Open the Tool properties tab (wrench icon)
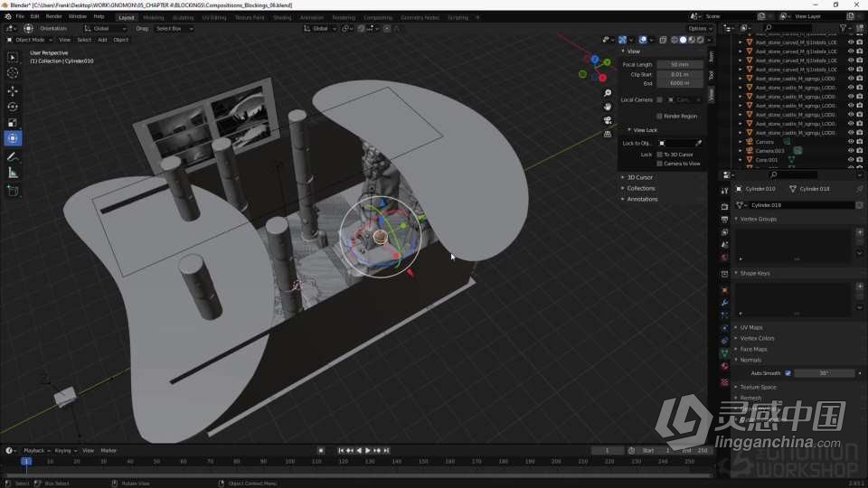The height and width of the screenshot is (488, 868). tap(724, 191)
